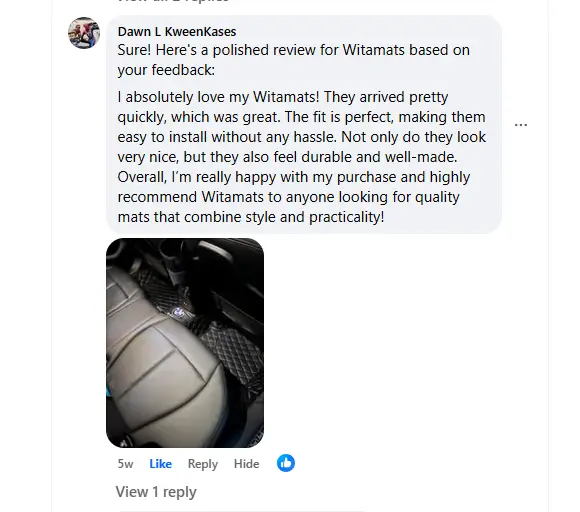Hide this comment from Dawn

pos(246,464)
